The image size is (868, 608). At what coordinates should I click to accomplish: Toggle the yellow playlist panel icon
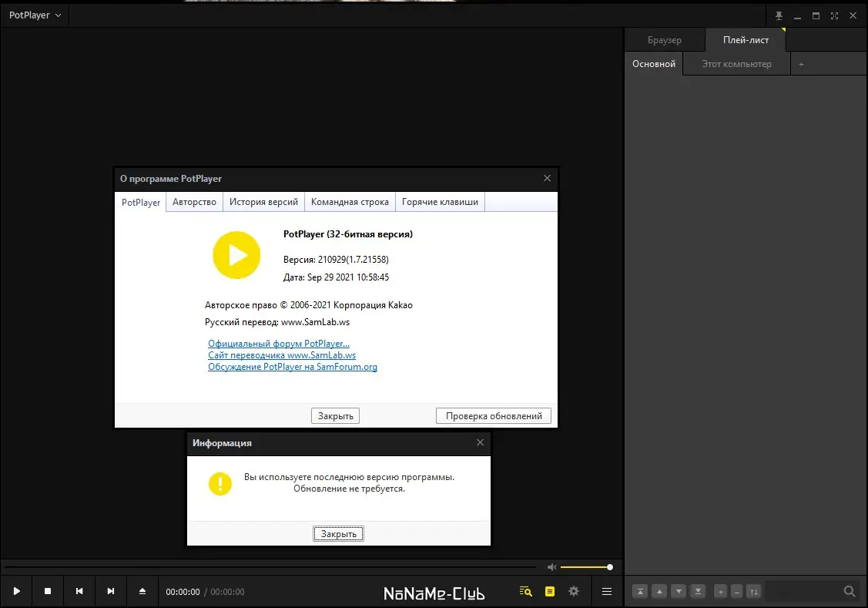pos(550,591)
